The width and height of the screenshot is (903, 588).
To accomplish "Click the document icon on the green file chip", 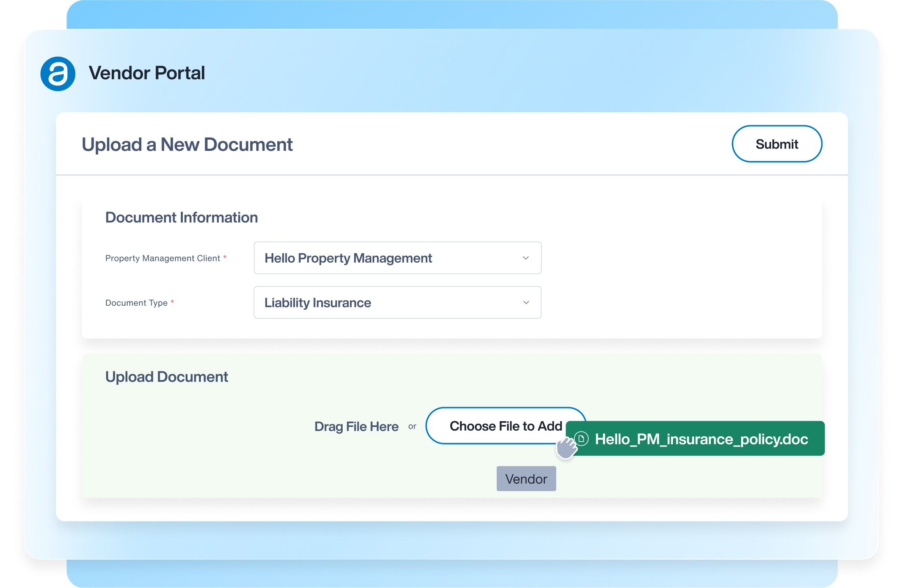I will 581,438.
